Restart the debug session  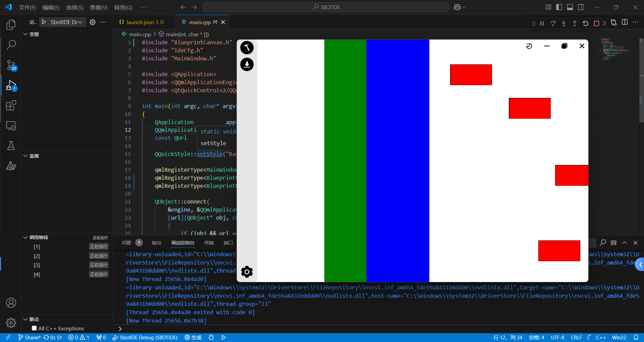pos(585,23)
